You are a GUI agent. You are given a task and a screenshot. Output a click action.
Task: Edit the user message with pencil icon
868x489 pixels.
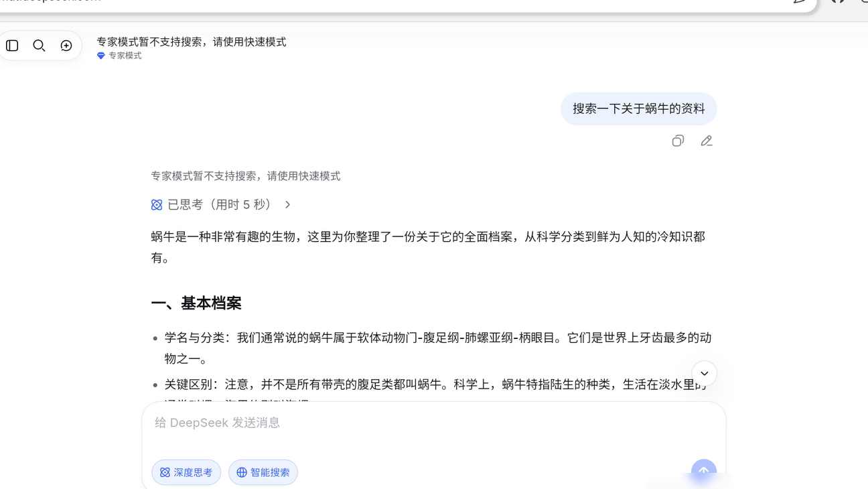coord(707,141)
